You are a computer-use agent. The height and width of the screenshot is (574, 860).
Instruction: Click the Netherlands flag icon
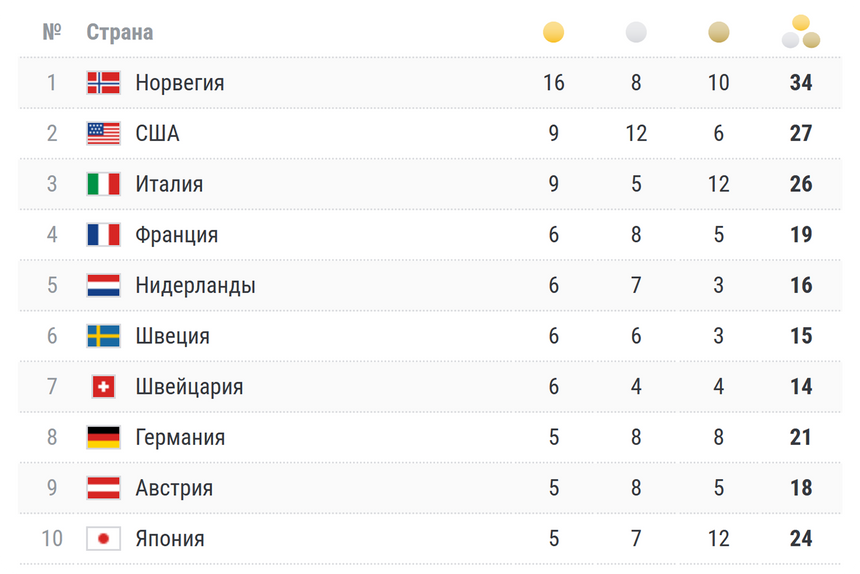point(103,285)
